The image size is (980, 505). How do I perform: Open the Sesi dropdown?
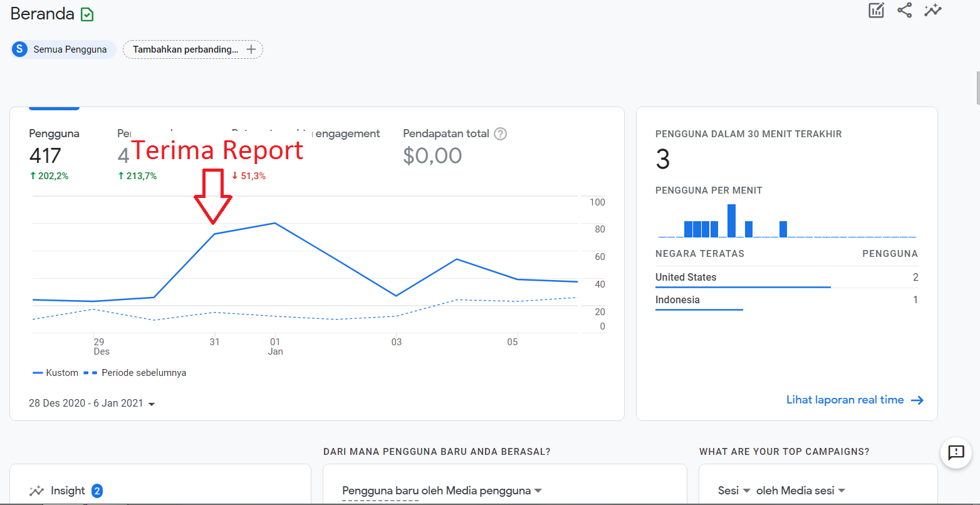click(x=734, y=491)
